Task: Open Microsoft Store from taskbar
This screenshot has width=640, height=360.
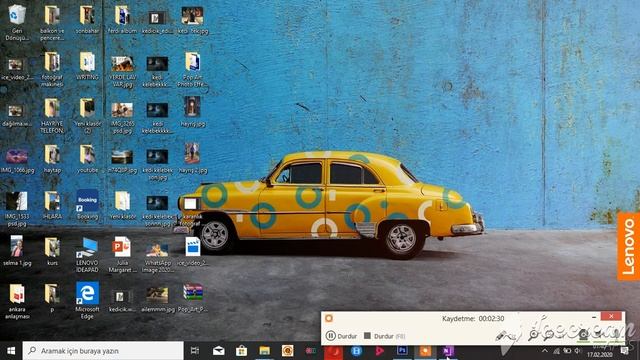Action: point(241,351)
